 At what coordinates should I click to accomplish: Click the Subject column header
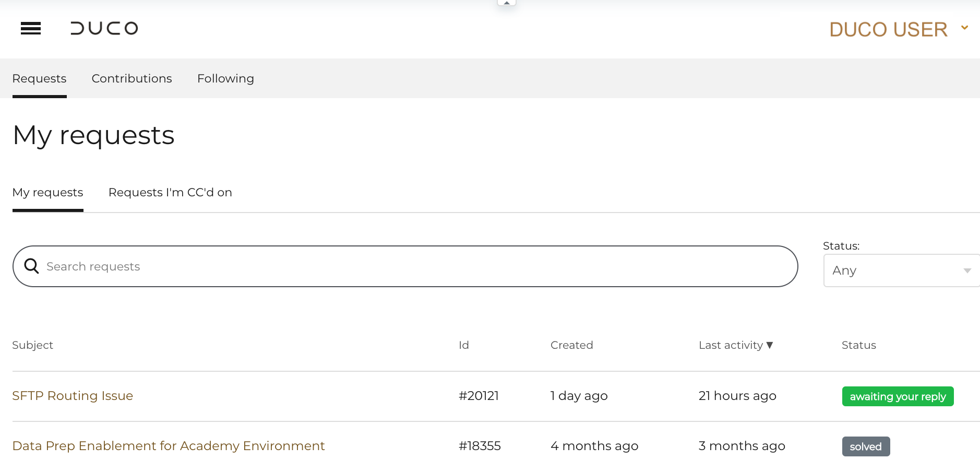coord(33,345)
